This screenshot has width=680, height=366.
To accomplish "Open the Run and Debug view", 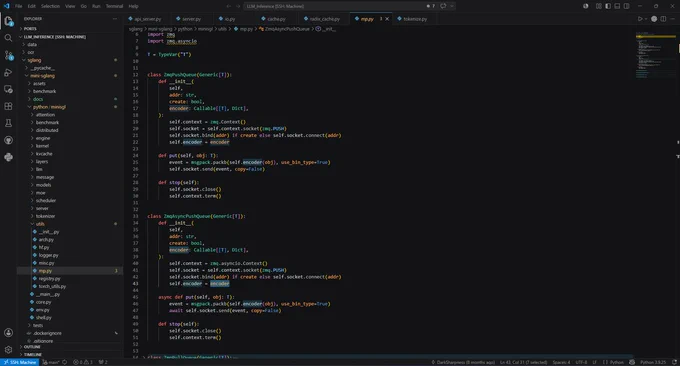I will (8, 72).
